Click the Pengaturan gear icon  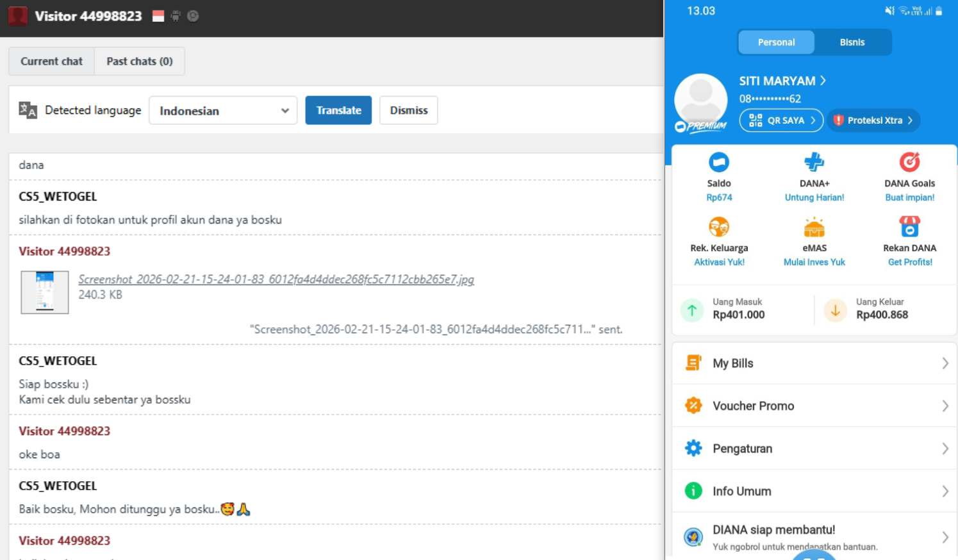click(x=693, y=448)
